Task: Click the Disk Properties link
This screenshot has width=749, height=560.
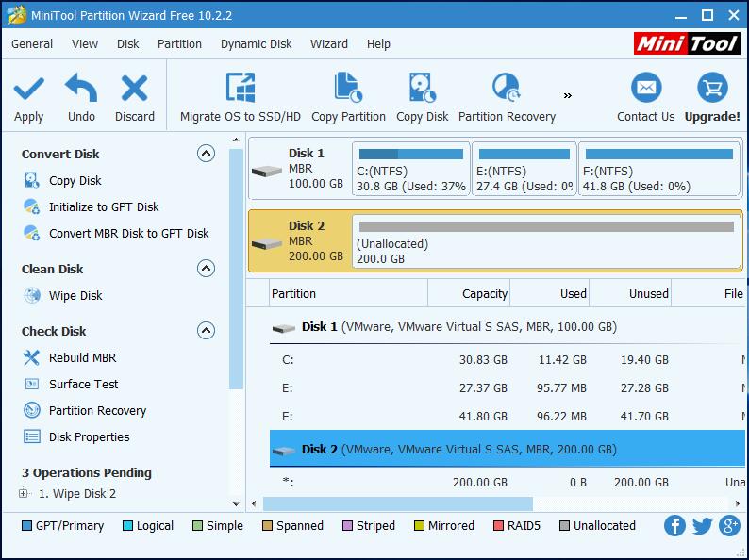Action: pyautogui.click(x=90, y=436)
